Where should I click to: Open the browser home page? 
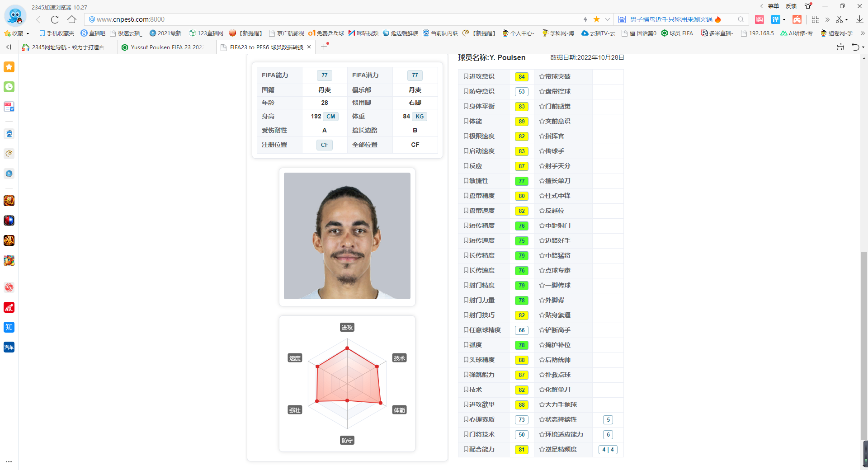(x=72, y=19)
